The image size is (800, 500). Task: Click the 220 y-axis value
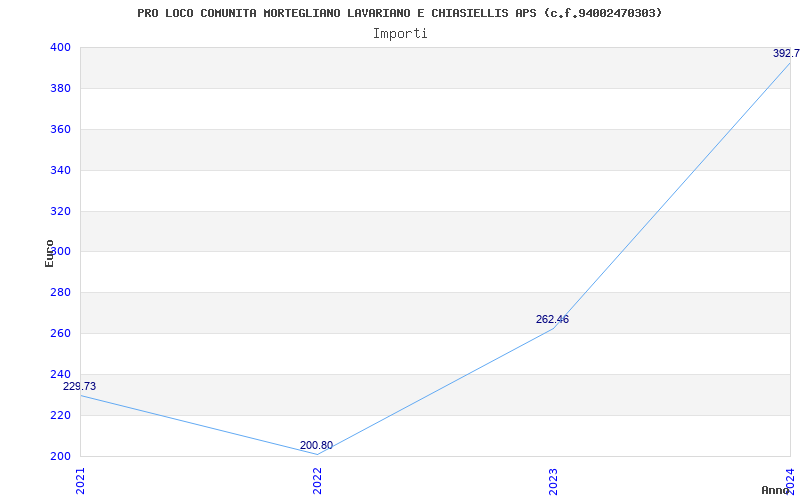pos(60,415)
